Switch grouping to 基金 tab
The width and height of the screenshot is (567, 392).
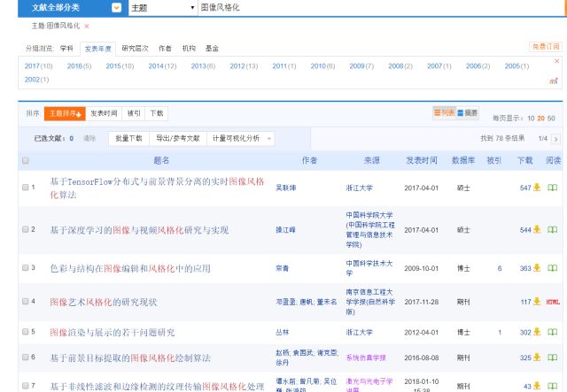212,49
